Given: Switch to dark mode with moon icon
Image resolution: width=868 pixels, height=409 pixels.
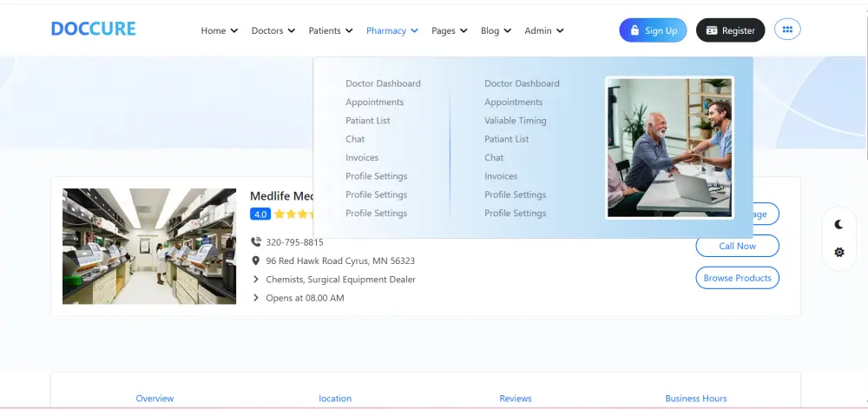Looking at the screenshot, I should (x=839, y=224).
